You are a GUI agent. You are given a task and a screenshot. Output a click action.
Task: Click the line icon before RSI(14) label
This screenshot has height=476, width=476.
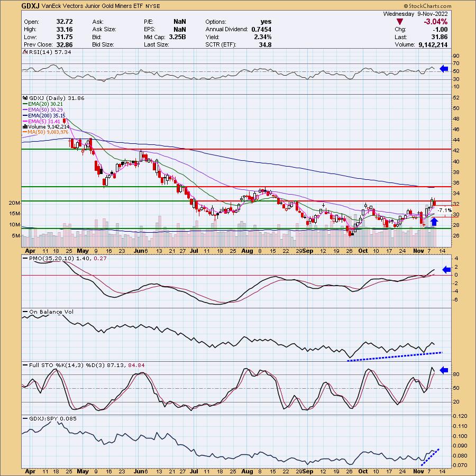click(25, 52)
